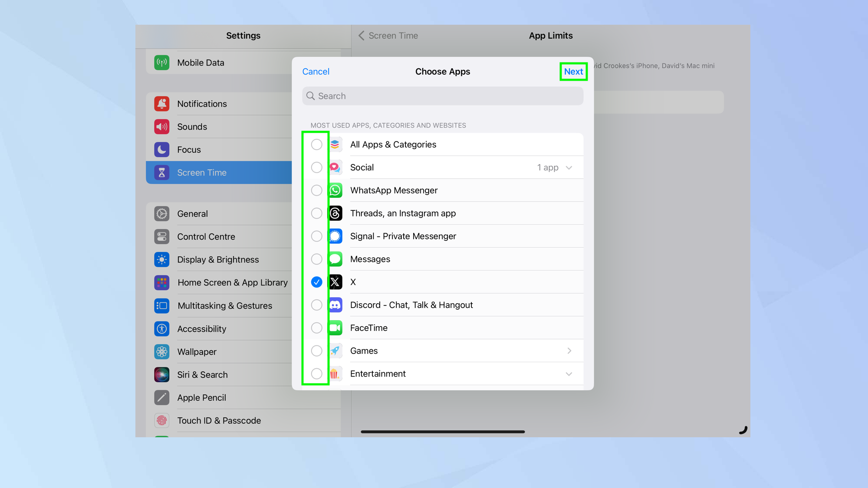Click the General gear icon

pyautogui.click(x=162, y=214)
